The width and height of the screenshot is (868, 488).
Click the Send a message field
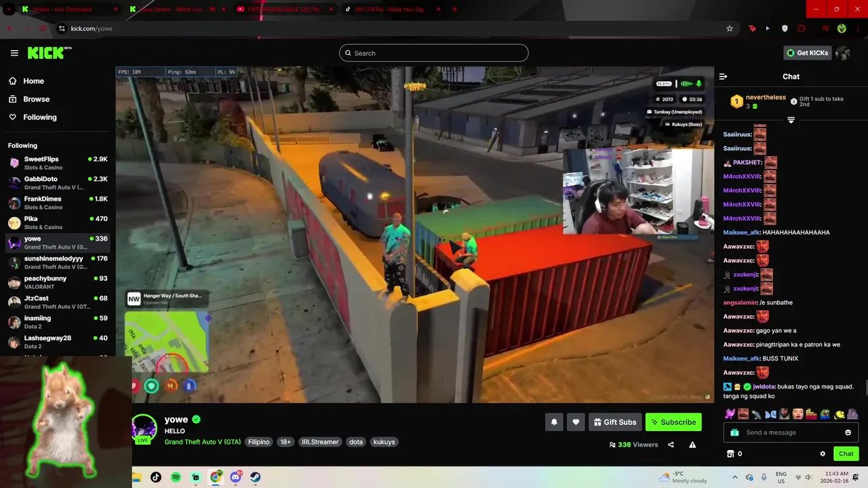(791, 432)
